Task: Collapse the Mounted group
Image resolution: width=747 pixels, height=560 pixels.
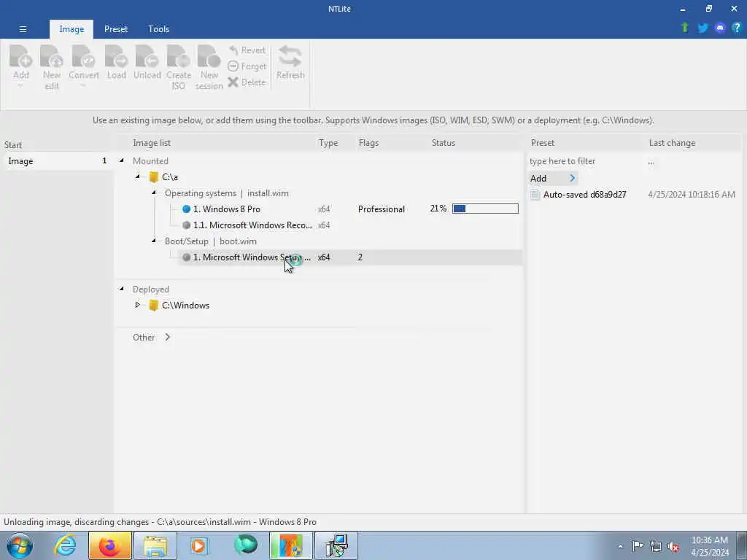Action: point(122,160)
